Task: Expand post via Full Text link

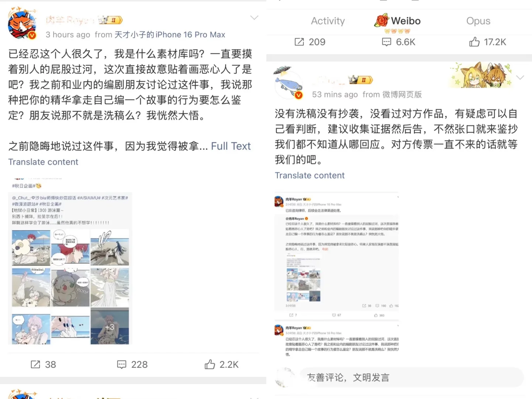Action: 231,146
